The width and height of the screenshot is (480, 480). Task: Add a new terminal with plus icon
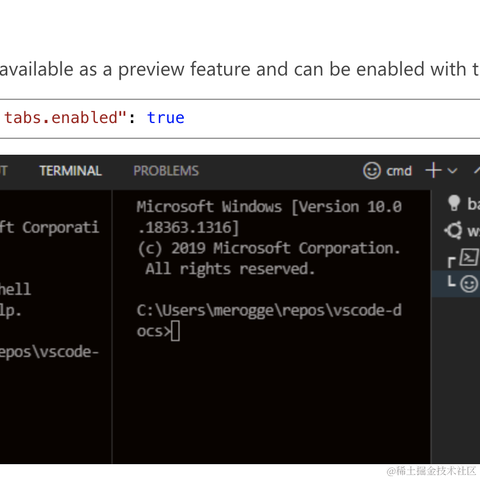433,170
